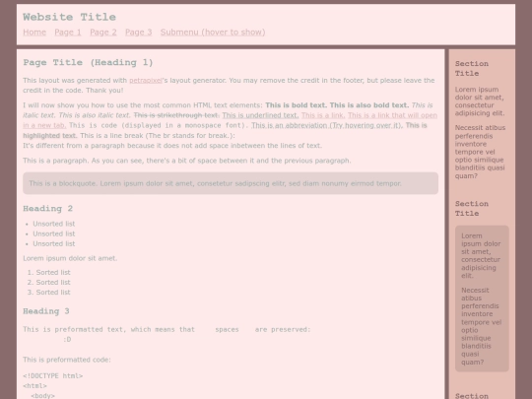Click the preformatted text 'spaces are preserved' line
This screenshot has width=532, height=399.
click(x=166, y=329)
